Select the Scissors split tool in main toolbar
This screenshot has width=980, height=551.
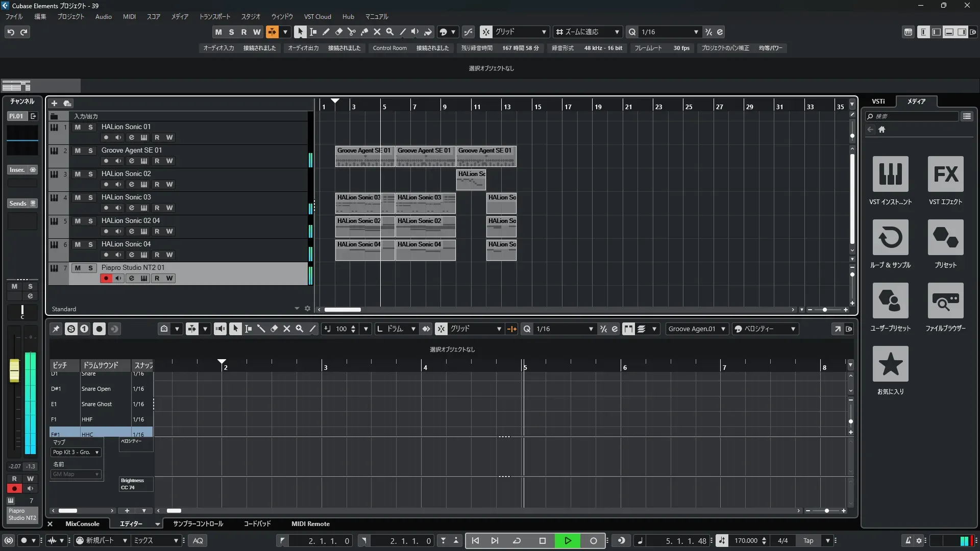click(351, 32)
